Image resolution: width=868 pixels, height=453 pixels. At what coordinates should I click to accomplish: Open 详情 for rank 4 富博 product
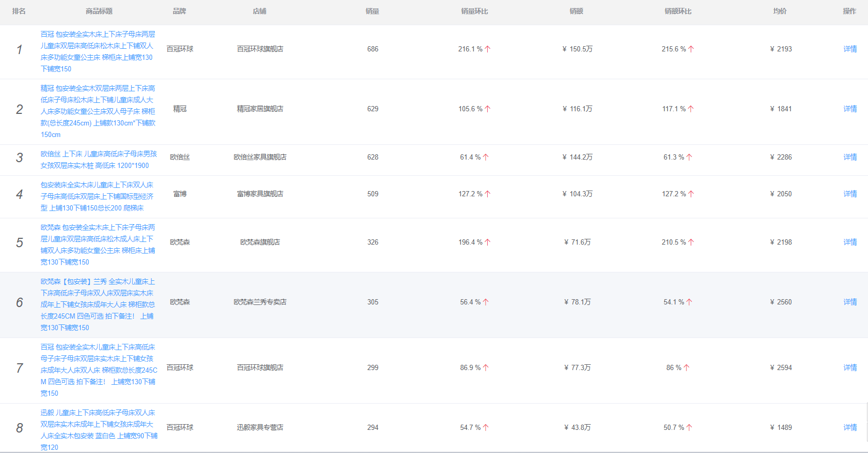(x=850, y=194)
